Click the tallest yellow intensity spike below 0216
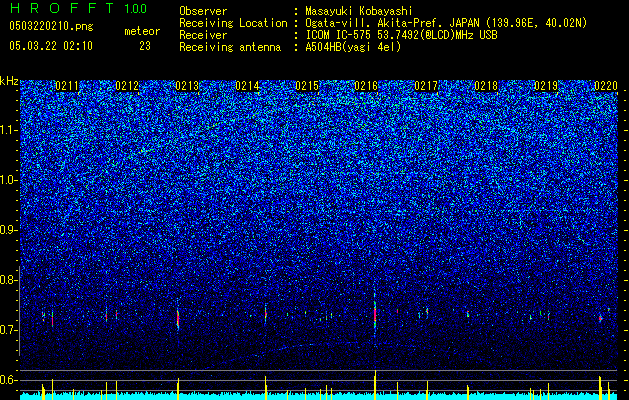 click(375, 385)
